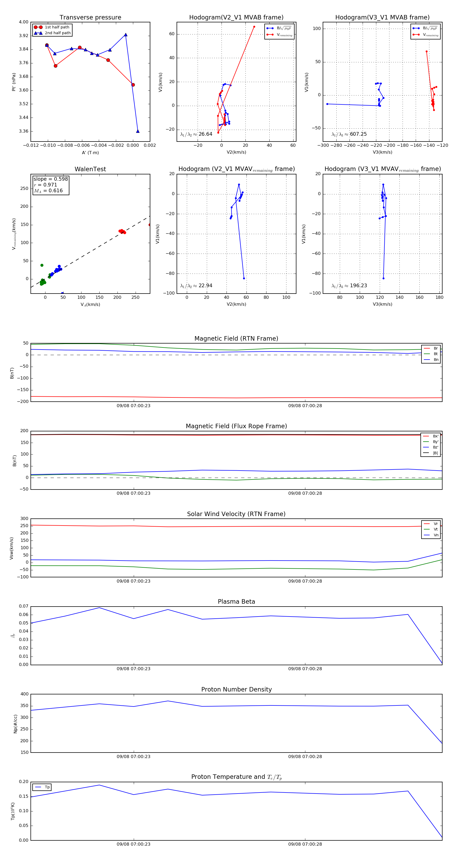Click "Proton Temperature and Te/Tp" title
This screenshot has height=868, width=473.
[236, 777]
